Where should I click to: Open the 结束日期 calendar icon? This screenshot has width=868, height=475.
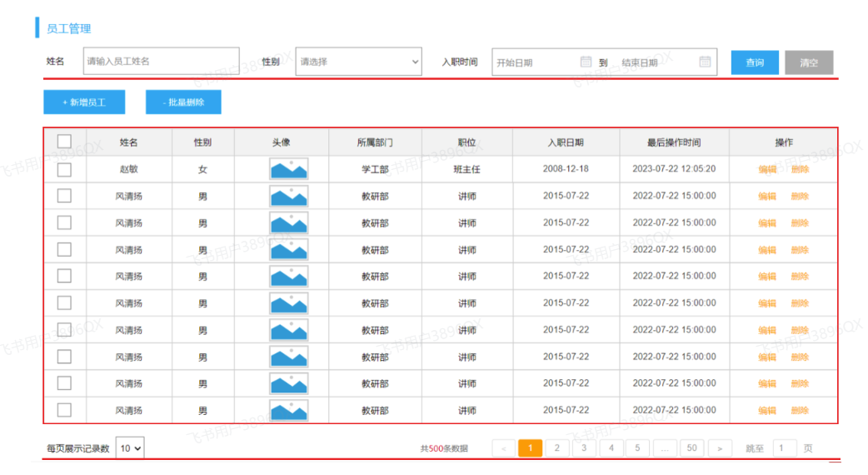point(705,62)
